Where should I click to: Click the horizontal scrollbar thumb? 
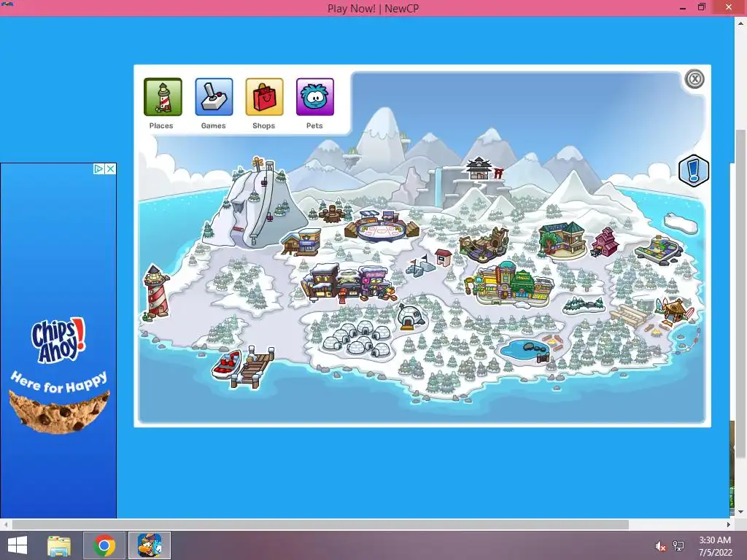(x=320, y=524)
